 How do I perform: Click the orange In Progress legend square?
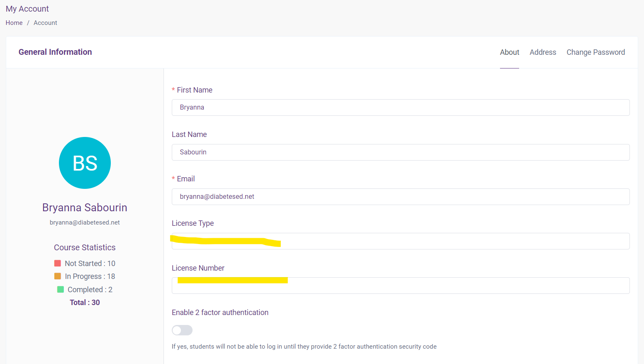(x=58, y=276)
